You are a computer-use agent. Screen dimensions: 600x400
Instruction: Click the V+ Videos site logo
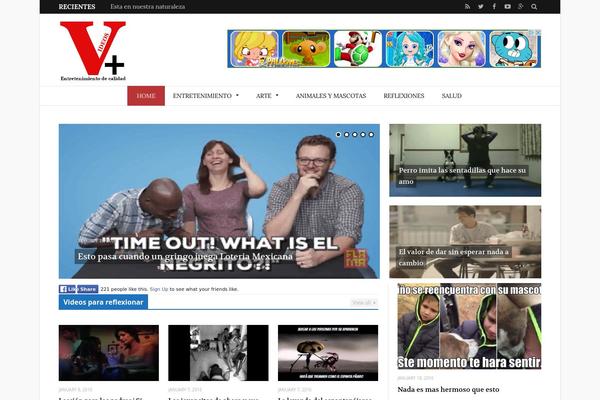(x=93, y=51)
